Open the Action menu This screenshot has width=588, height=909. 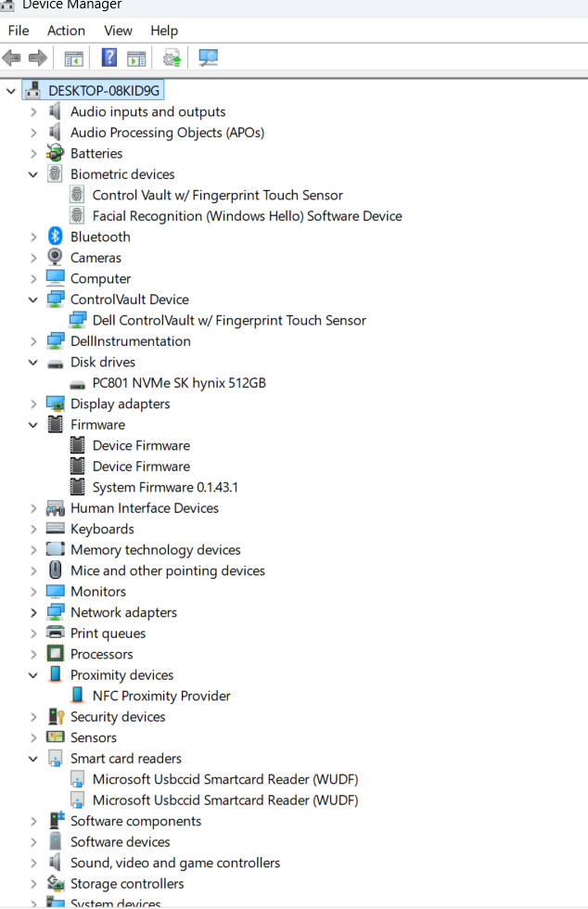[x=66, y=31]
